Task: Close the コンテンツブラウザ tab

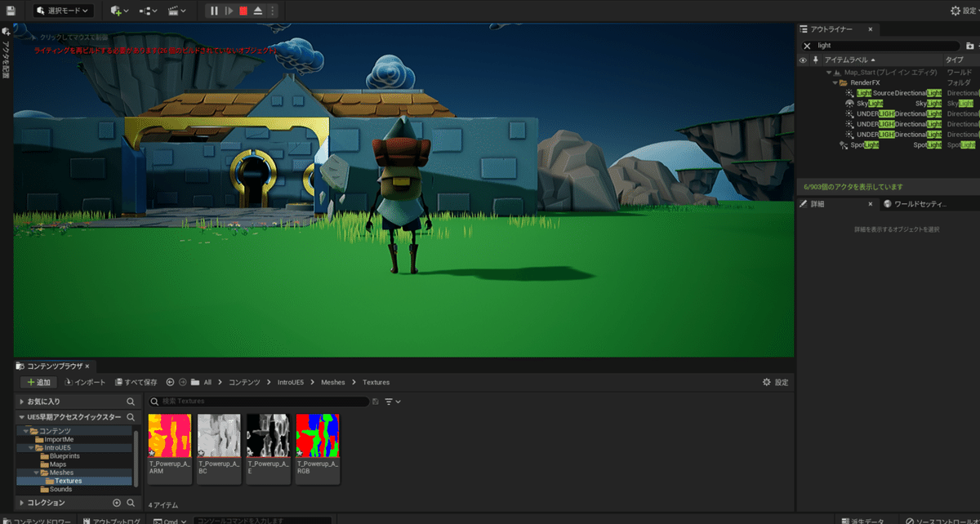Action: [x=87, y=366]
